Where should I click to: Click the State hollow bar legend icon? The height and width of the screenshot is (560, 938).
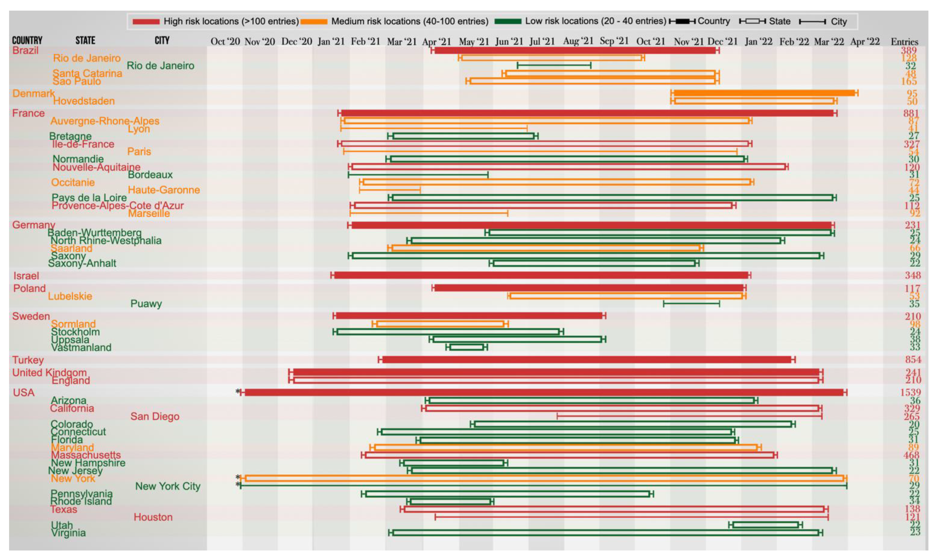click(752, 21)
